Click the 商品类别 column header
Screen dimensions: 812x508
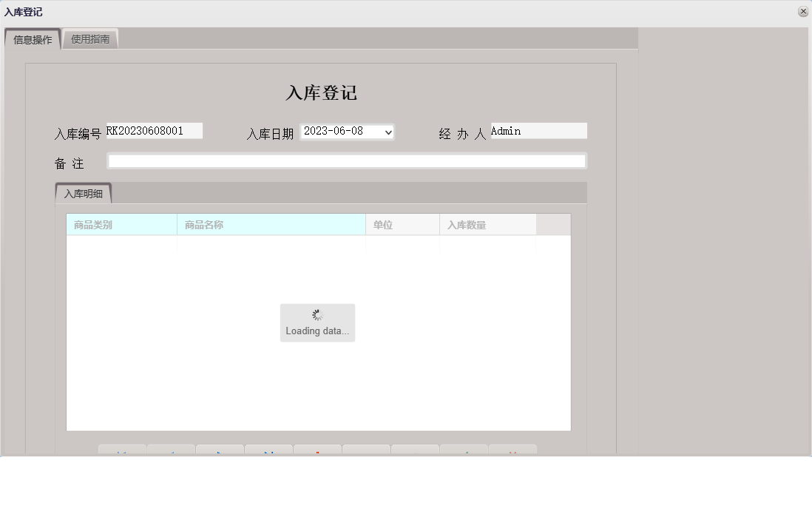pyautogui.click(x=121, y=223)
